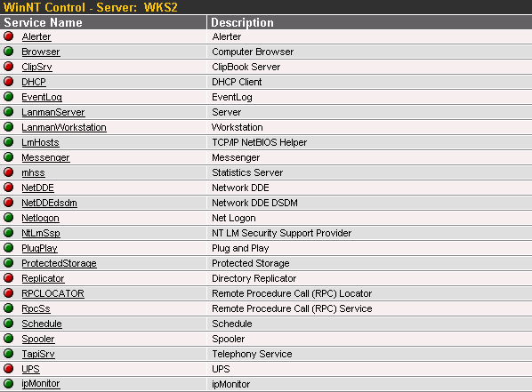Click the green status light for EventLog
The width and height of the screenshot is (532, 392).
click(9, 97)
